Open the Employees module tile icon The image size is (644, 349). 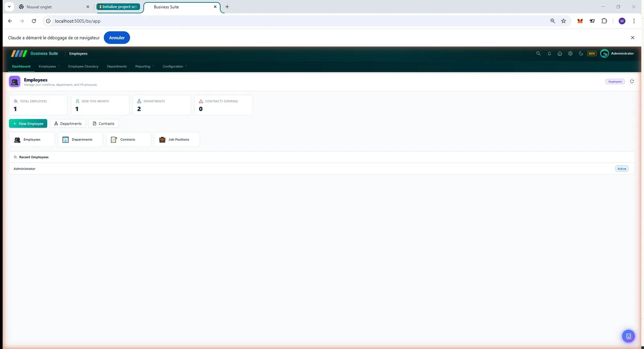17,140
